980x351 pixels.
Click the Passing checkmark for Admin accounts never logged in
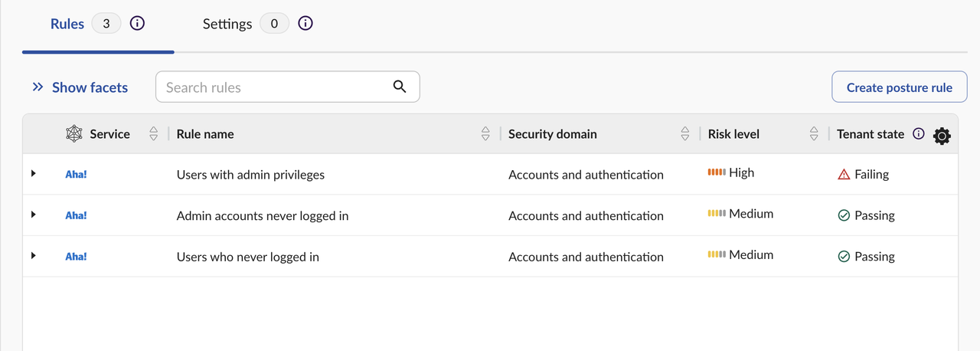point(844,216)
